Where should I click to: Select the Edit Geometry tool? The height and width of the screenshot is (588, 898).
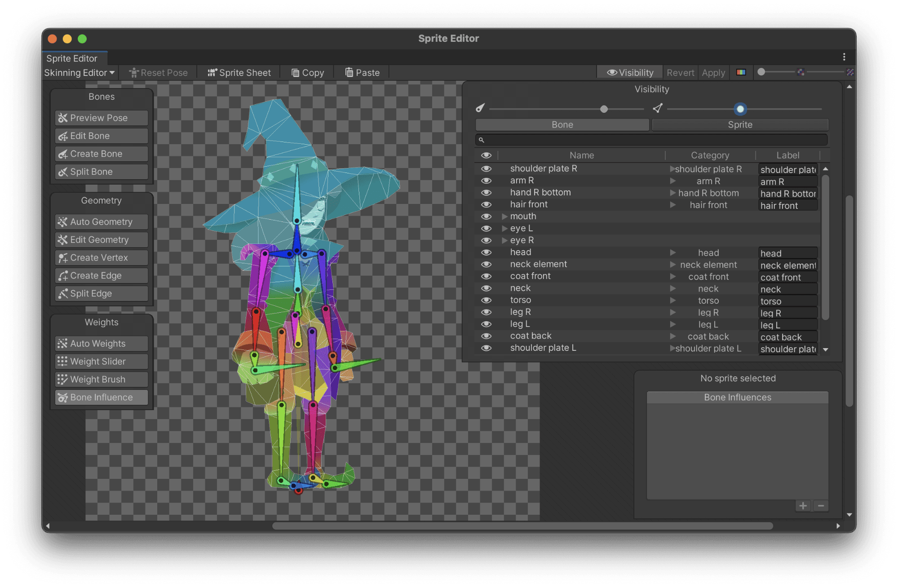click(x=102, y=239)
